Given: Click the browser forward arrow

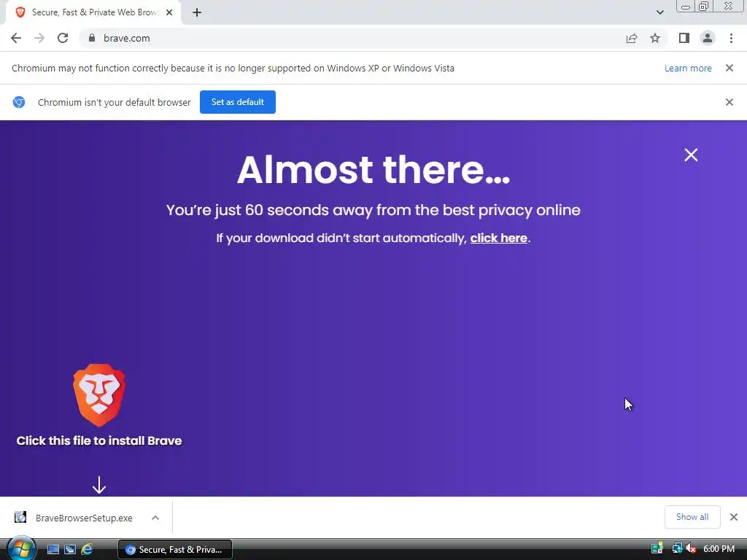Looking at the screenshot, I should (x=39, y=38).
